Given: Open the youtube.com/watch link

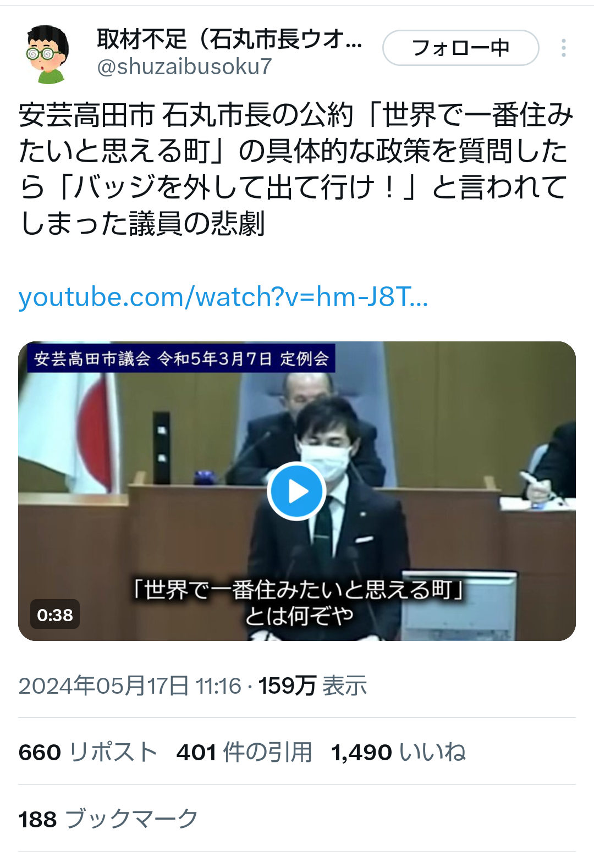Looking at the screenshot, I should click(x=223, y=297).
